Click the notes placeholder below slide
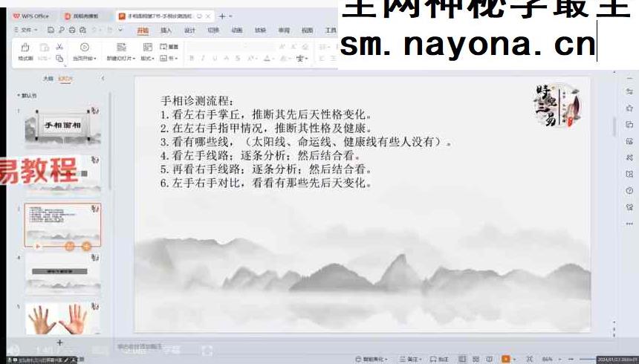Screen dimensions: 639x364 click(x=140, y=346)
